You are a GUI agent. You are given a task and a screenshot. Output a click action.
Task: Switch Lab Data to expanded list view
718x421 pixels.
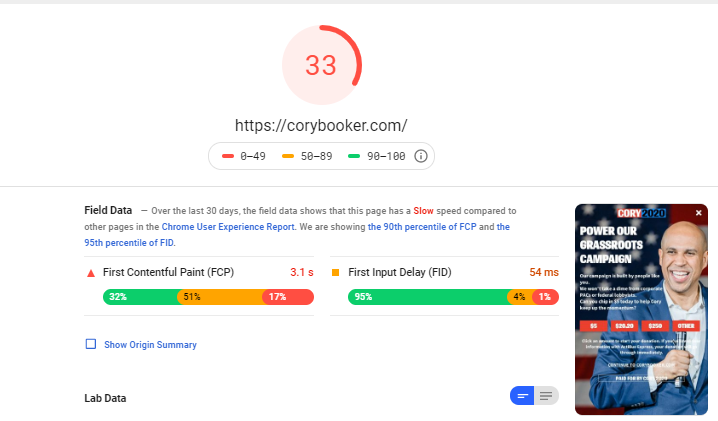click(546, 396)
